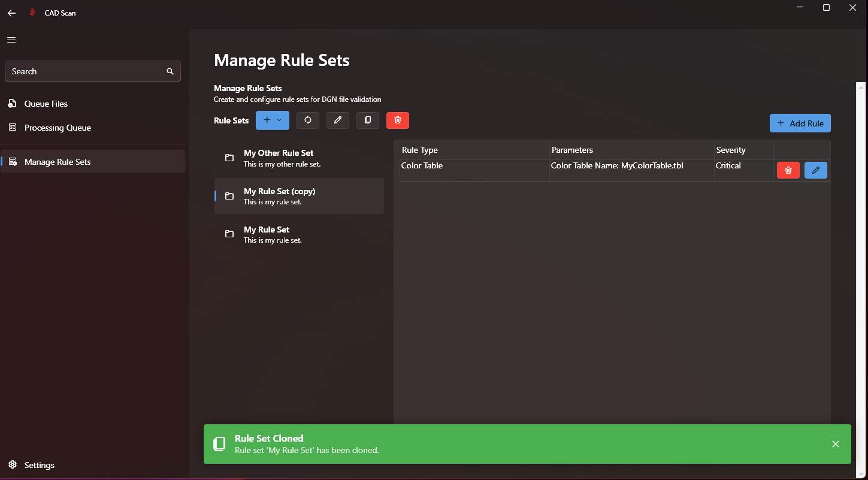The image size is (868, 480).
Task: Click the Severity column header
Action: 731,150
